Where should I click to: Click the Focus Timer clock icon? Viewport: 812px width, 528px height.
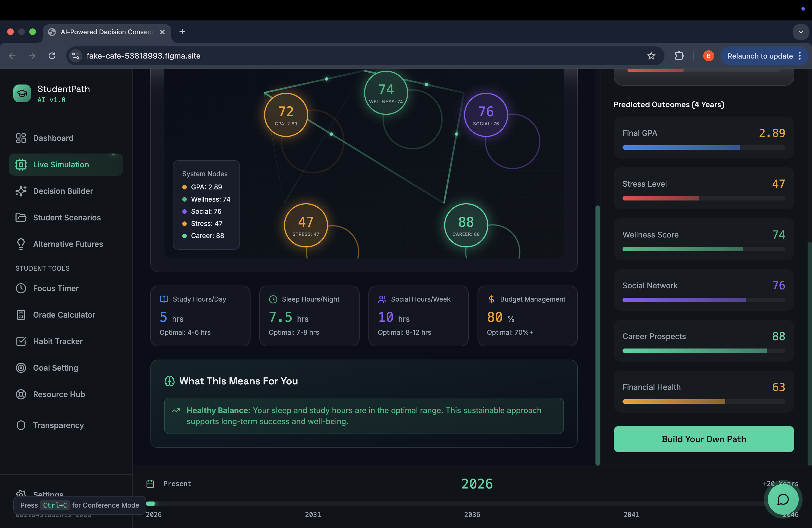point(21,288)
